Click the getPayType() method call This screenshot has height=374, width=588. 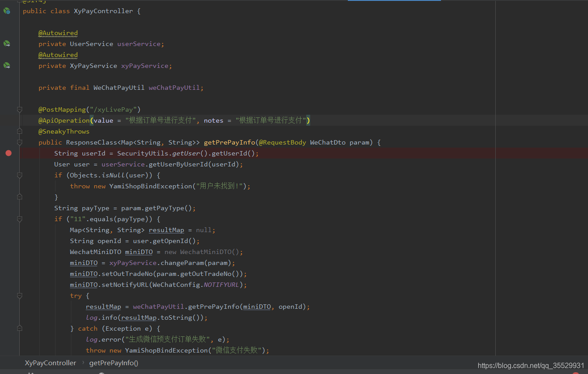tap(168, 208)
